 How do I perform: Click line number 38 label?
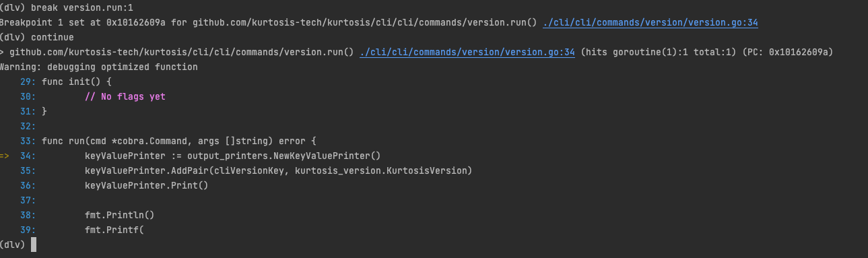point(28,215)
